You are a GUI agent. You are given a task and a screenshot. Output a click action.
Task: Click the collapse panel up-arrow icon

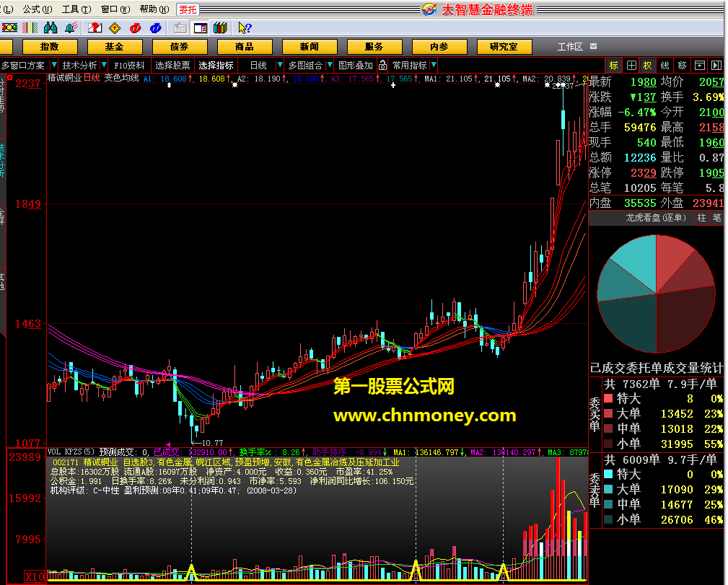tap(700, 66)
